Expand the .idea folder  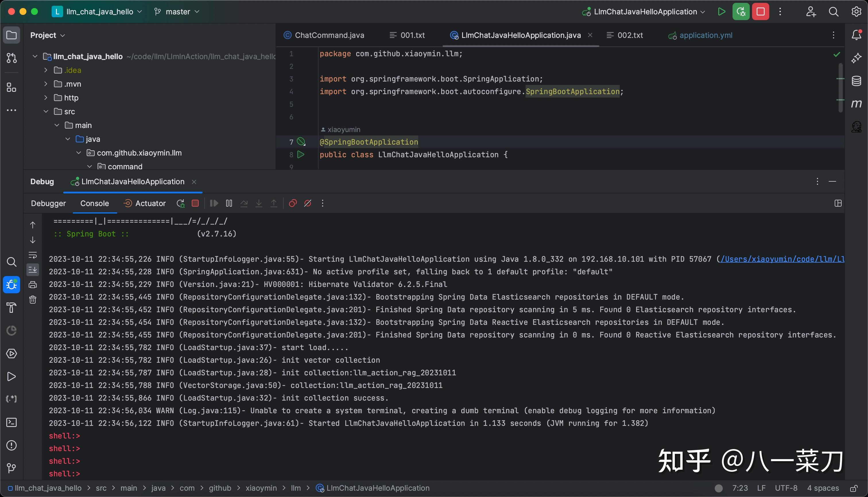click(46, 70)
